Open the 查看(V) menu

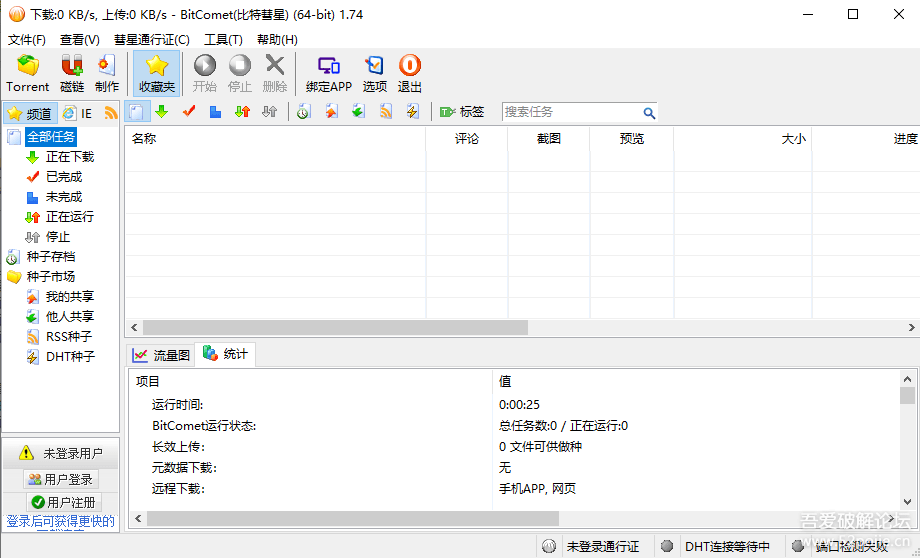point(80,39)
